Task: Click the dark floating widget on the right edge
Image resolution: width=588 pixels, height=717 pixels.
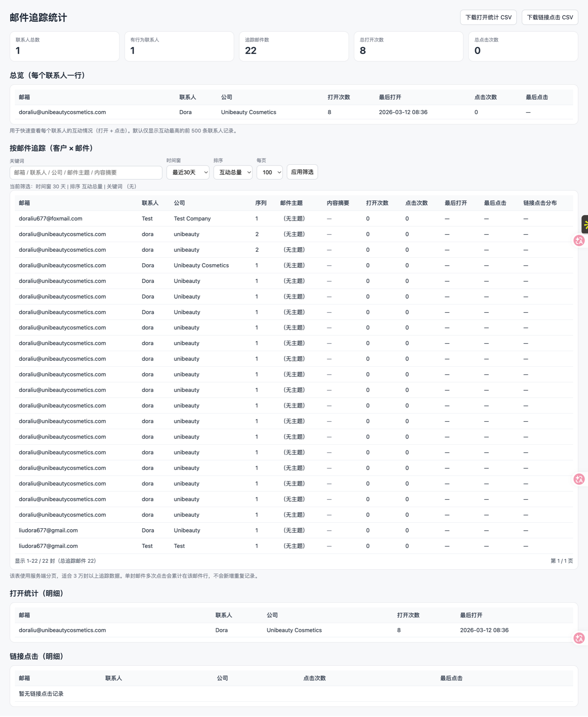Action: pos(584,224)
